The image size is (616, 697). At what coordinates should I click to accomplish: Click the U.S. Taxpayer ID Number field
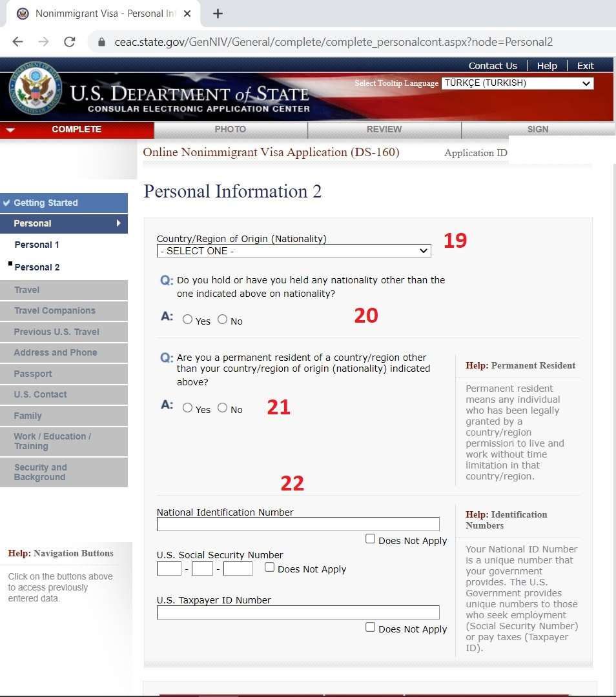click(298, 612)
